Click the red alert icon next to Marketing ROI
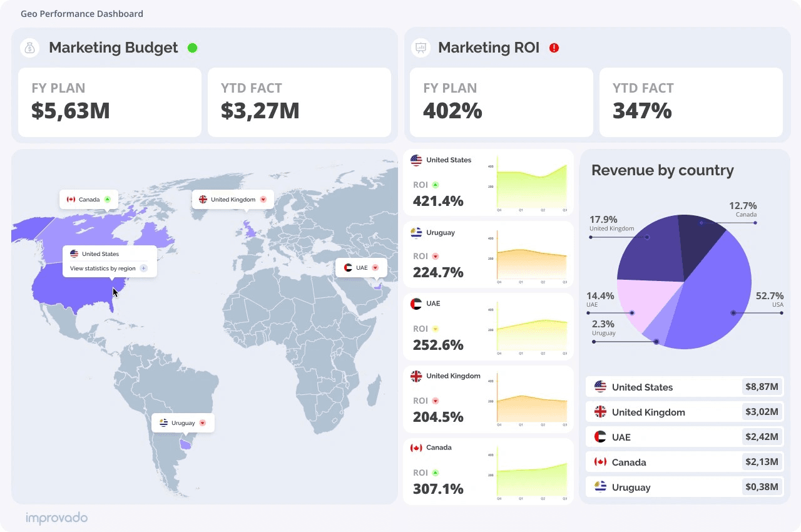 click(x=554, y=48)
